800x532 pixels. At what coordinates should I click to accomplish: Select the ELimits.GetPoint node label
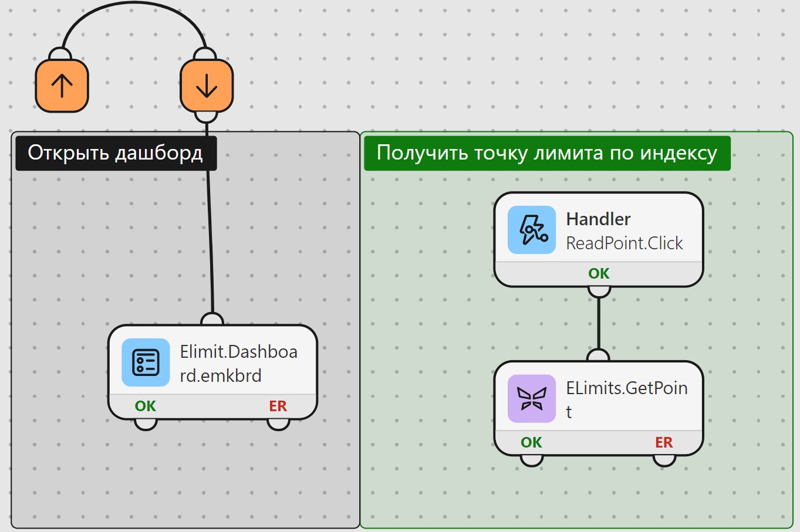pyautogui.click(x=627, y=399)
